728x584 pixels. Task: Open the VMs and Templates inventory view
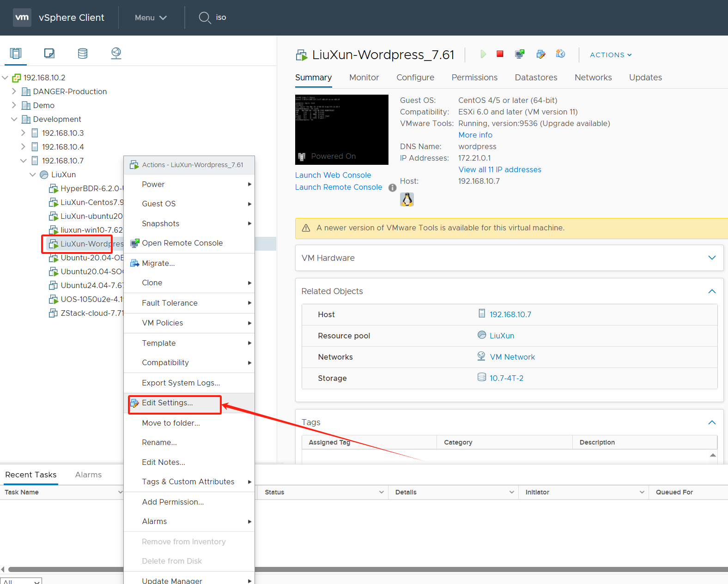tap(49, 54)
